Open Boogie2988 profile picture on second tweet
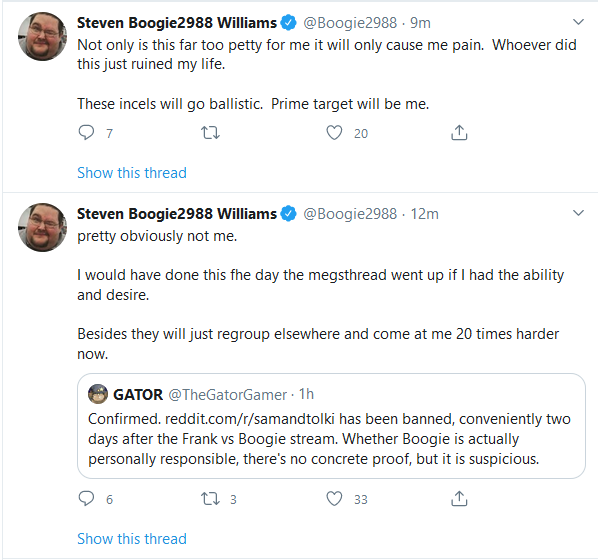The height and width of the screenshot is (560, 598). (42, 227)
